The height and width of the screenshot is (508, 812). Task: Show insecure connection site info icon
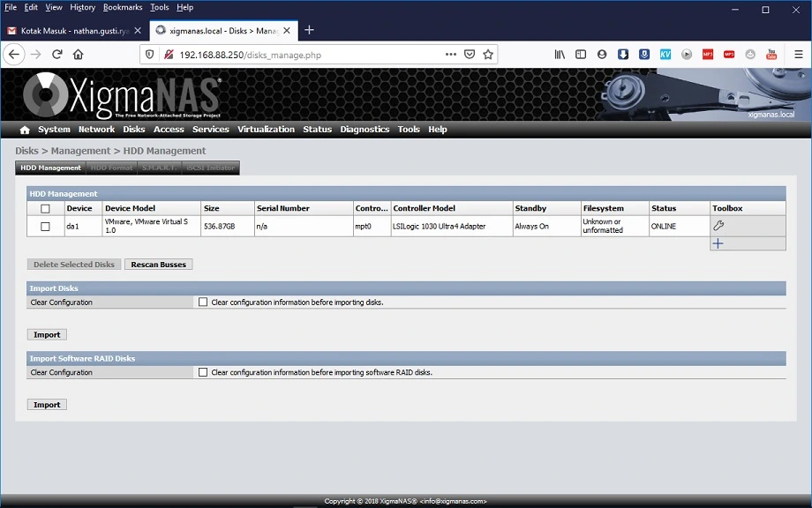click(169, 55)
